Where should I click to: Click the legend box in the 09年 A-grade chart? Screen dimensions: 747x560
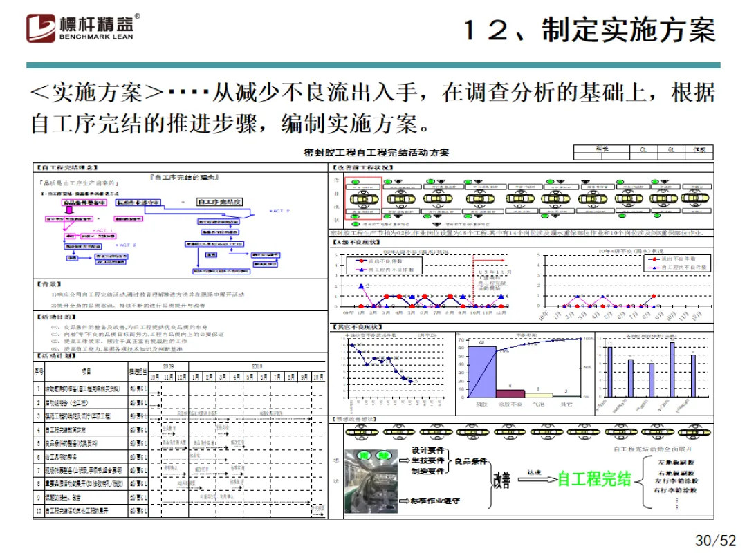(x=385, y=265)
